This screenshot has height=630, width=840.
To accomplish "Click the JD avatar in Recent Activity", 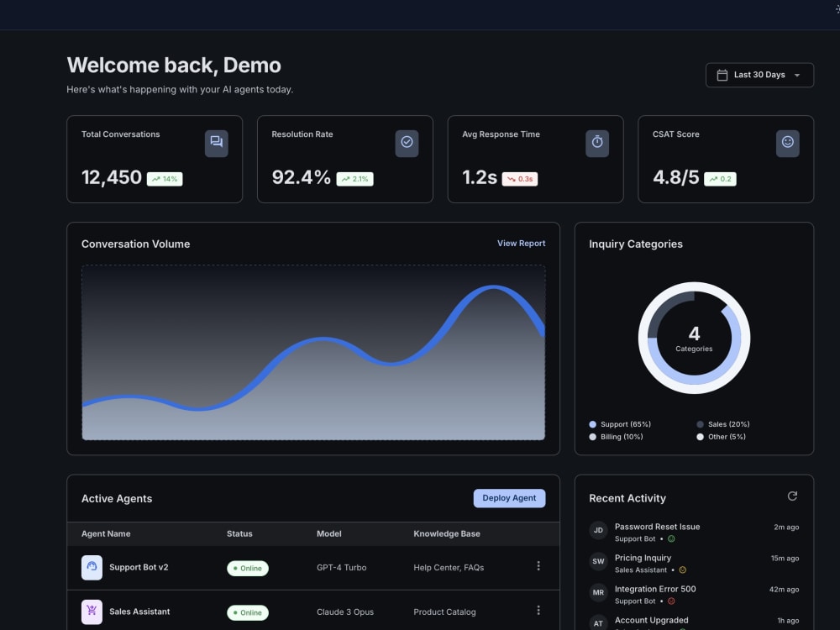I will (x=598, y=530).
